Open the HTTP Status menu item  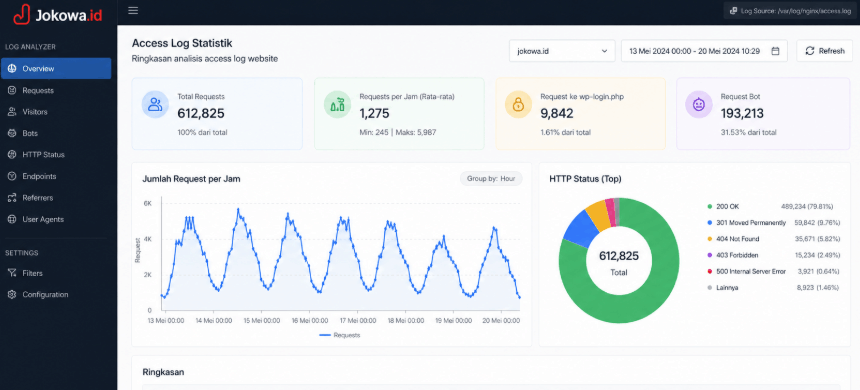point(56,155)
